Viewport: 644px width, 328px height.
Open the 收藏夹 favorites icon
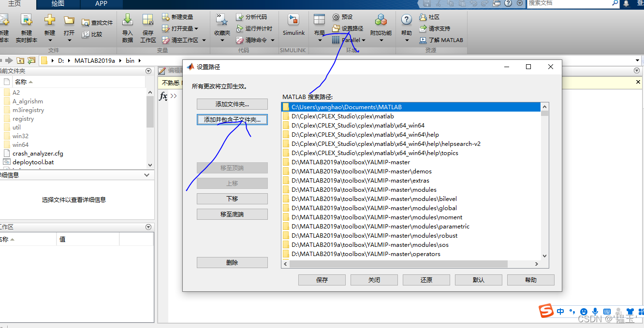click(x=222, y=20)
